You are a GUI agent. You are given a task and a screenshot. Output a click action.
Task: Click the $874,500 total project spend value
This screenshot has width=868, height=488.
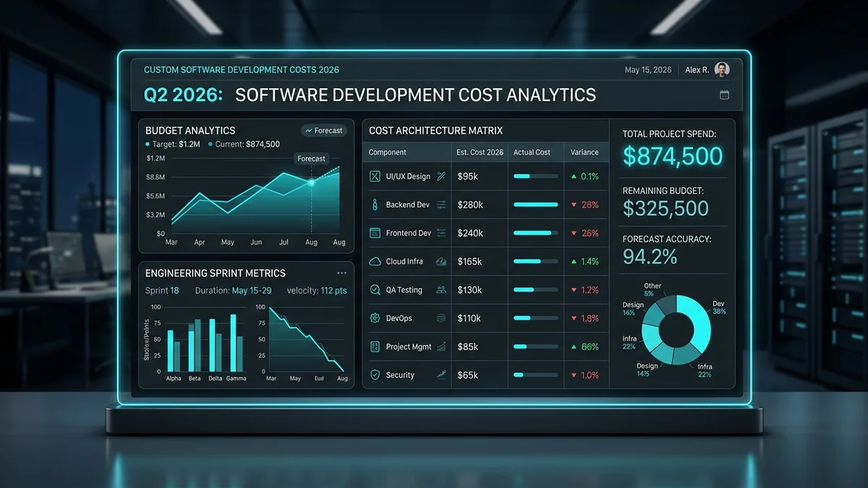pyautogui.click(x=673, y=156)
